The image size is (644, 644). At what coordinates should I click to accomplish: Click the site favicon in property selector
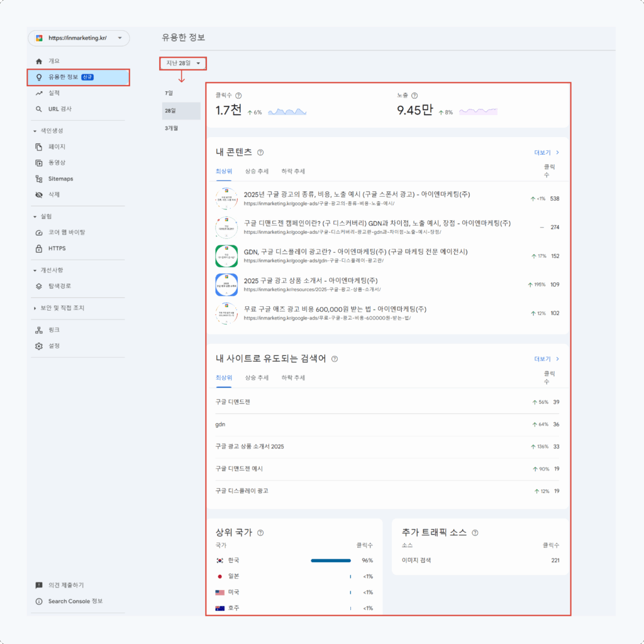[40, 38]
